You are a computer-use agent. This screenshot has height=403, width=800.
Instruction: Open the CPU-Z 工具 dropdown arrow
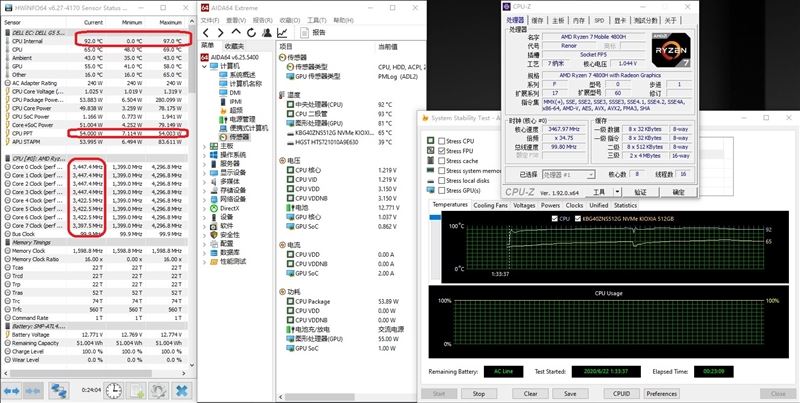617,192
